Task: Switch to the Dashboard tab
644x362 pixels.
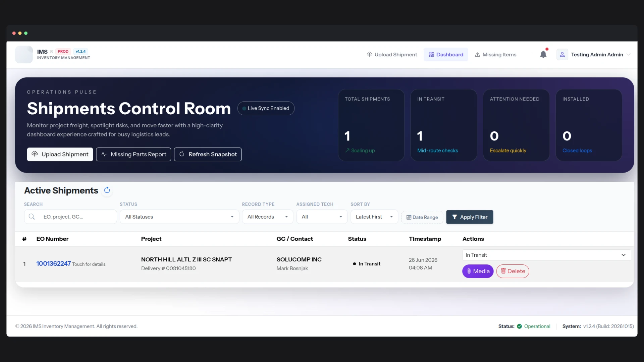Action: pos(446,55)
